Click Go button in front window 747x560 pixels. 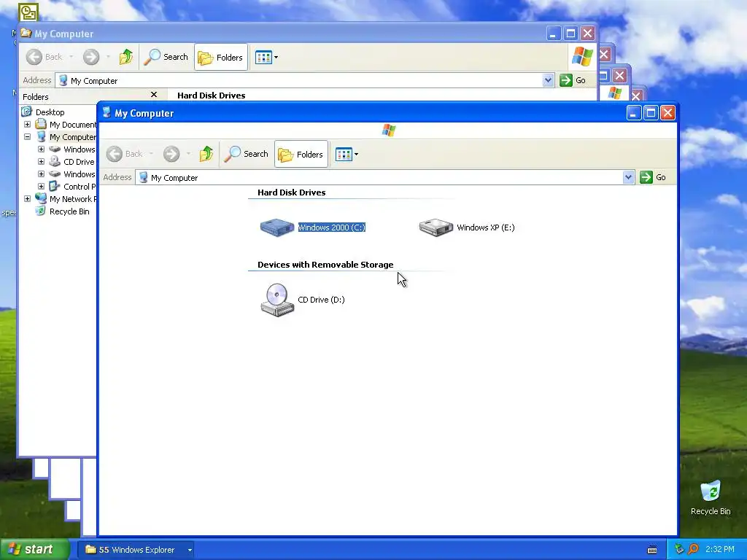653,177
